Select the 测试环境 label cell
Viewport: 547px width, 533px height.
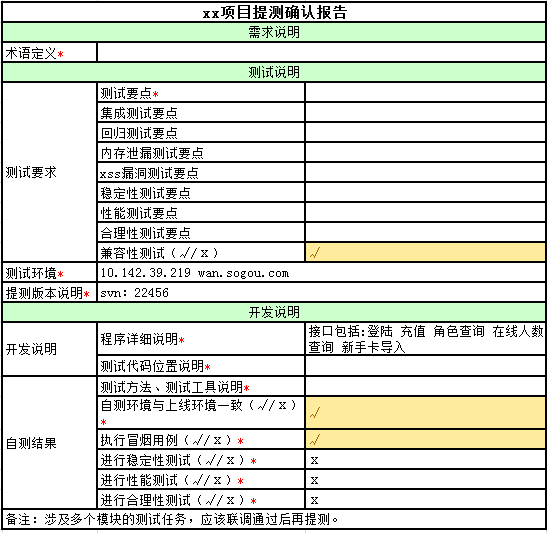click(50, 272)
